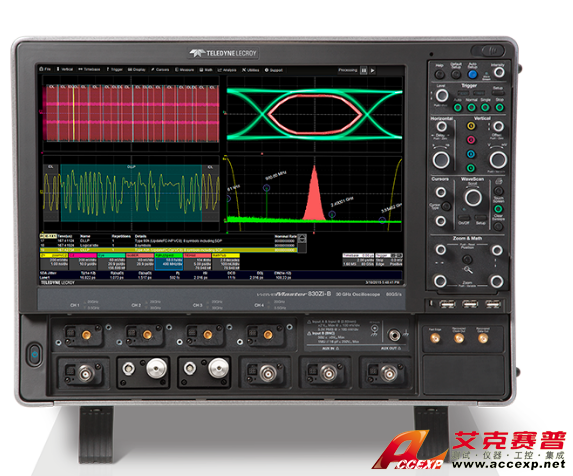The image size is (573, 476).
Task: Toggle the green channel 4 button
Action: click(471, 168)
